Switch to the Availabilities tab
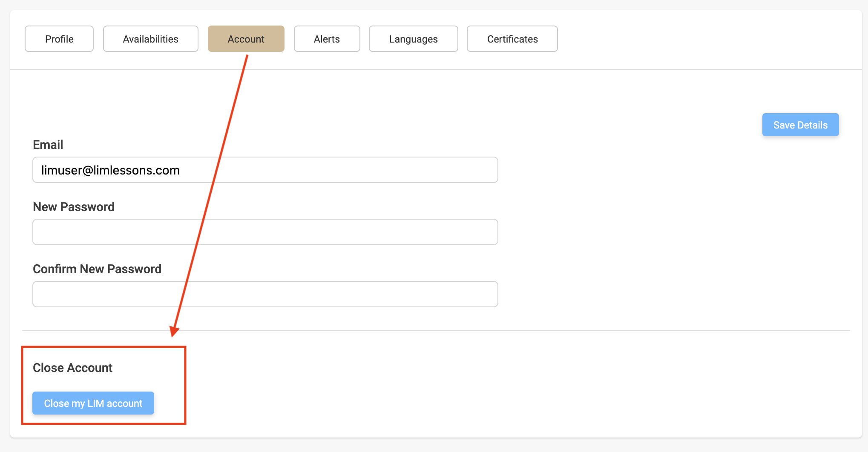 (150, 39)
